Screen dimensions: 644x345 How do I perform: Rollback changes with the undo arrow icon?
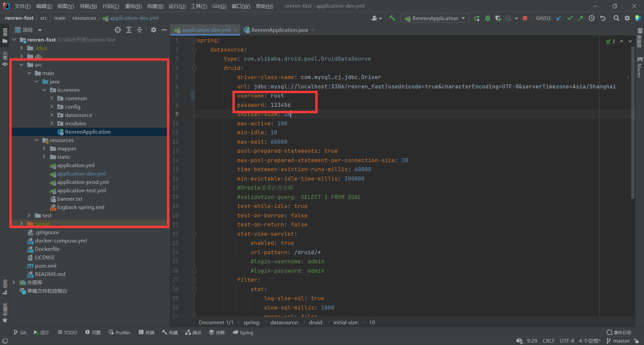click(x=603, y=18)
